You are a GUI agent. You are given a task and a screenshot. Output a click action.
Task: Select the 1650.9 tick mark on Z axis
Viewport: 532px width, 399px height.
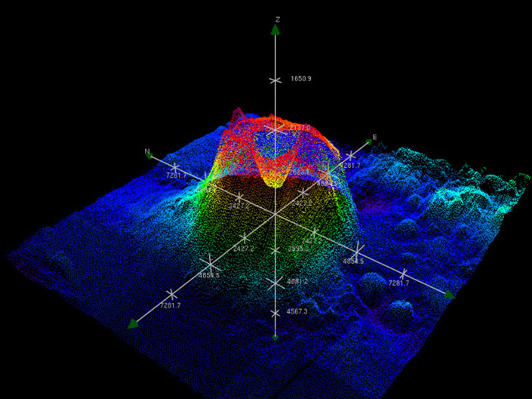pyautogui.click(x=275, y=80)
